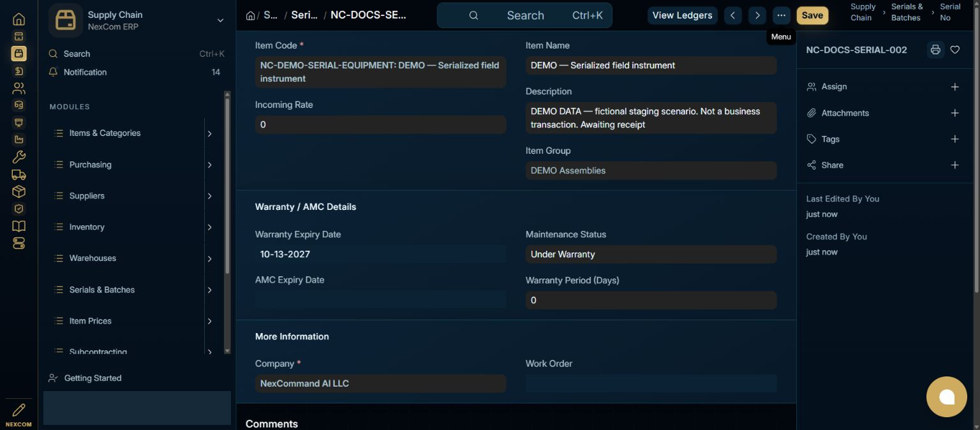980x430 pixels.
Task: Focus the top Search Ctrl+K bar
Action: [524, 15]
